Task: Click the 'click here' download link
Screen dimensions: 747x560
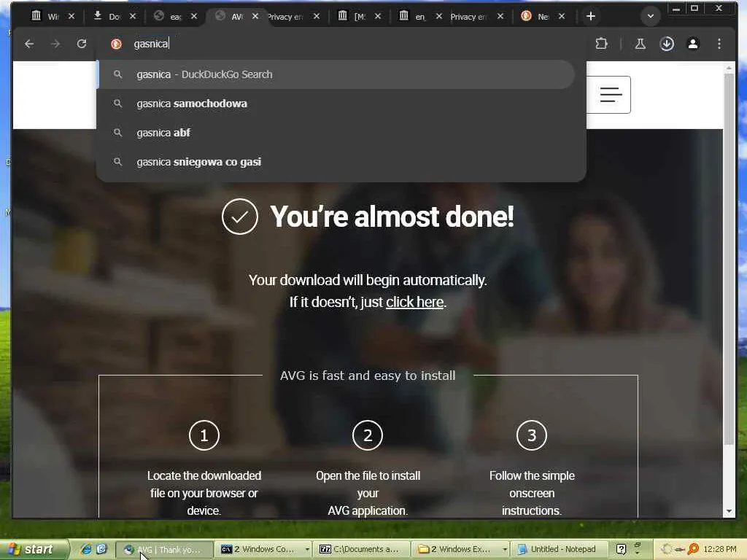Action: 414,302
